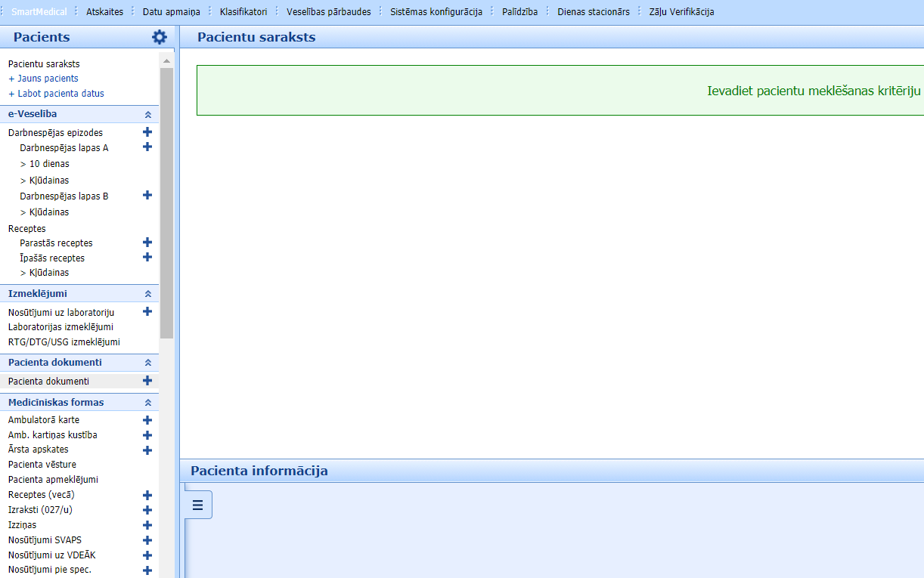Collapse the Medicīniskas formas section
924x578 pixels.
pos(148,403)
